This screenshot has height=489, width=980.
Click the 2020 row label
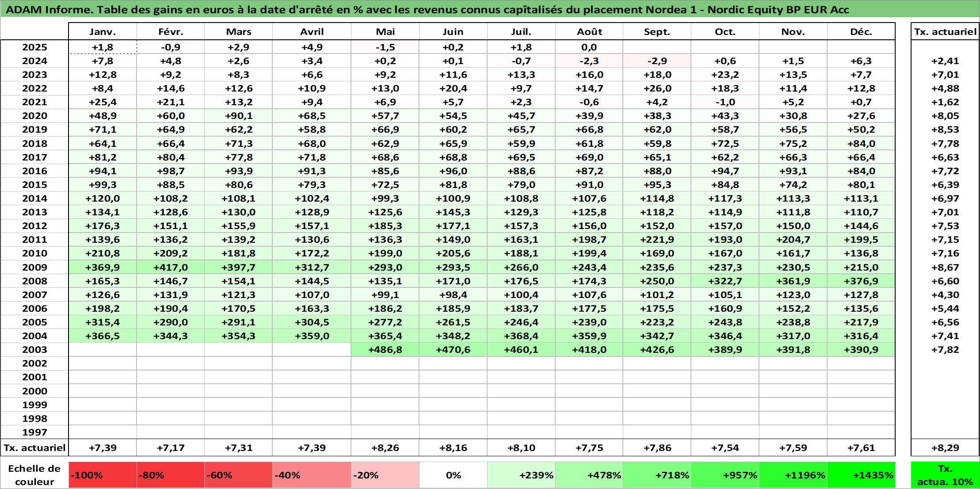pyautogui.click(x=34, y=116)
